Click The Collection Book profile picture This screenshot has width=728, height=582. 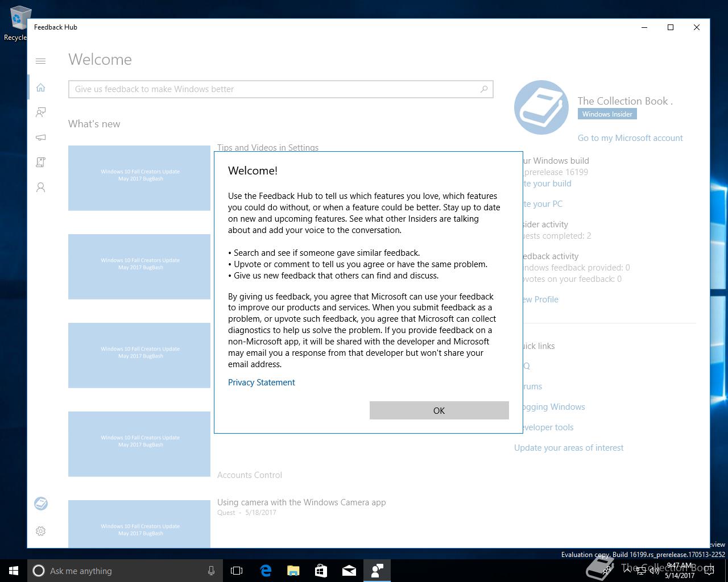coord(541,107)
